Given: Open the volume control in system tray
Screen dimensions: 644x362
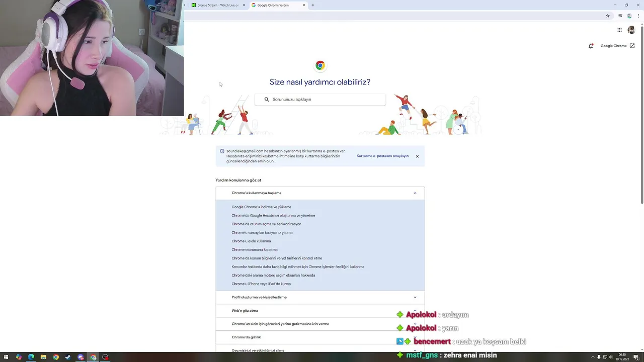Looking at the screenshot, I should point(611,357).
